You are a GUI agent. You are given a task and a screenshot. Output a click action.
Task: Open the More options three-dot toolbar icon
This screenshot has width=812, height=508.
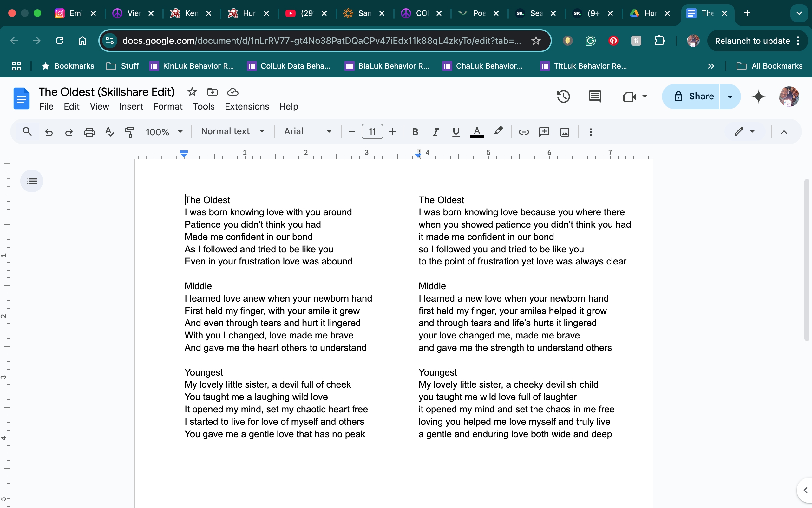591,132
